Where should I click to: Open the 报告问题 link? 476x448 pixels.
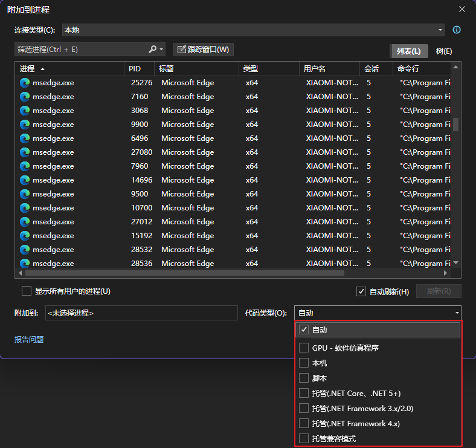[29, 340]
